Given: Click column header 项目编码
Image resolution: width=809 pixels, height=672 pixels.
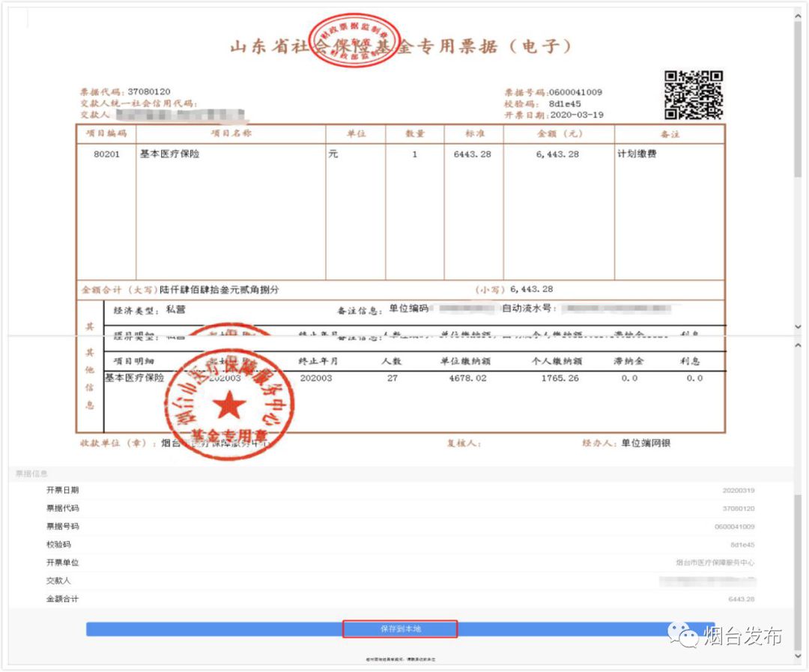Looking at the screenshot, I should (x=106, y=133).
